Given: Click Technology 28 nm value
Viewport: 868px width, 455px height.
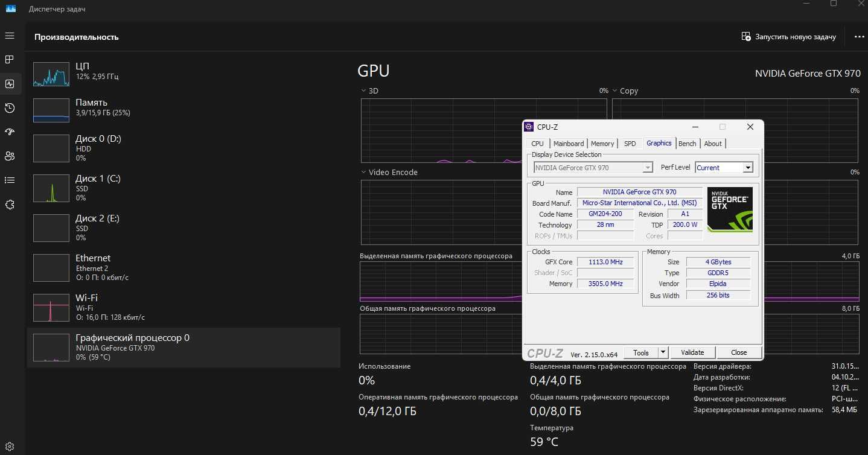Looking at the screenshot, I should (605, 224).
